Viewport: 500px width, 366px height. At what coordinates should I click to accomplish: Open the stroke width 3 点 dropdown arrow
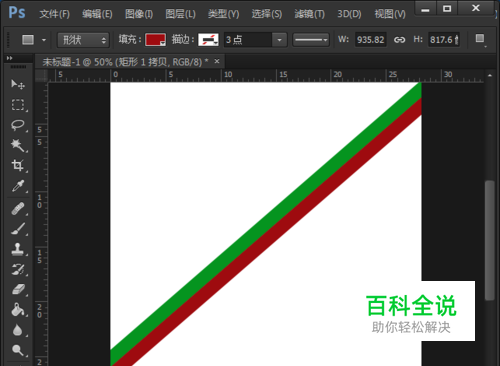[279, 40]
